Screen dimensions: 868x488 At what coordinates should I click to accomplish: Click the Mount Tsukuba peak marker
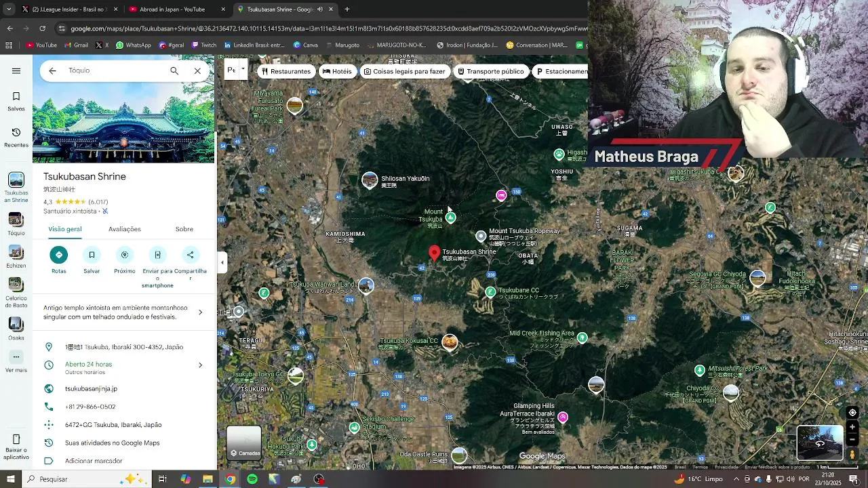(450, 218)
